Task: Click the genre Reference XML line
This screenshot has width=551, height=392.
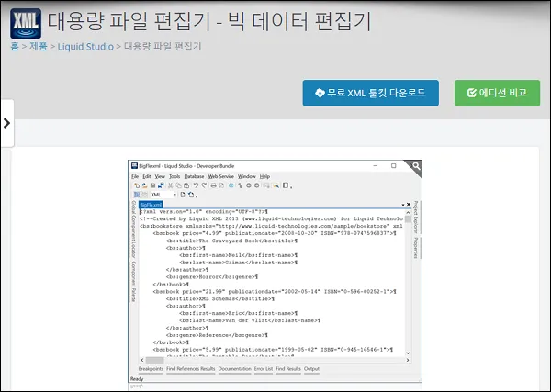Action: coord(217,335)
